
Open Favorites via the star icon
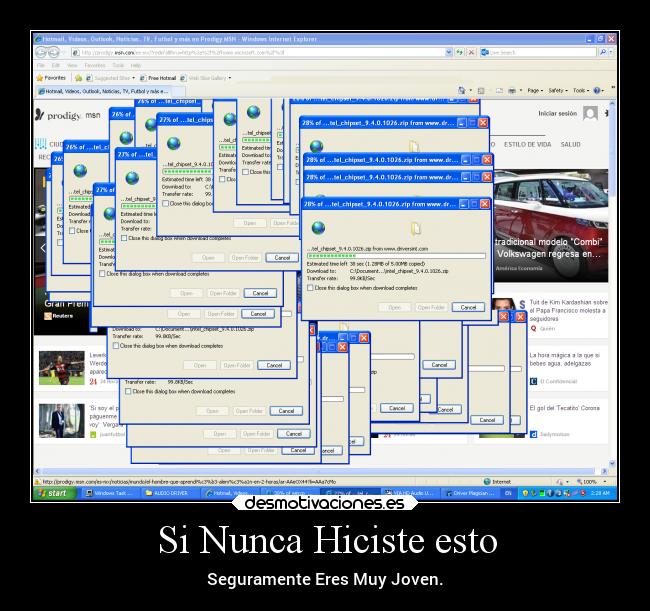coord(40,78)
